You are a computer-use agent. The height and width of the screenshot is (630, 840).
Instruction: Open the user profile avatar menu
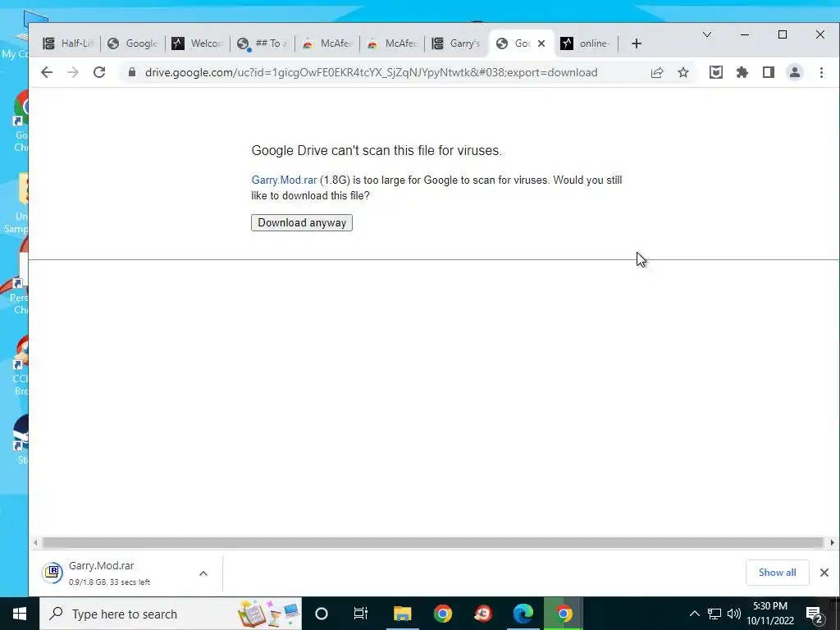[x=794, y=72]
